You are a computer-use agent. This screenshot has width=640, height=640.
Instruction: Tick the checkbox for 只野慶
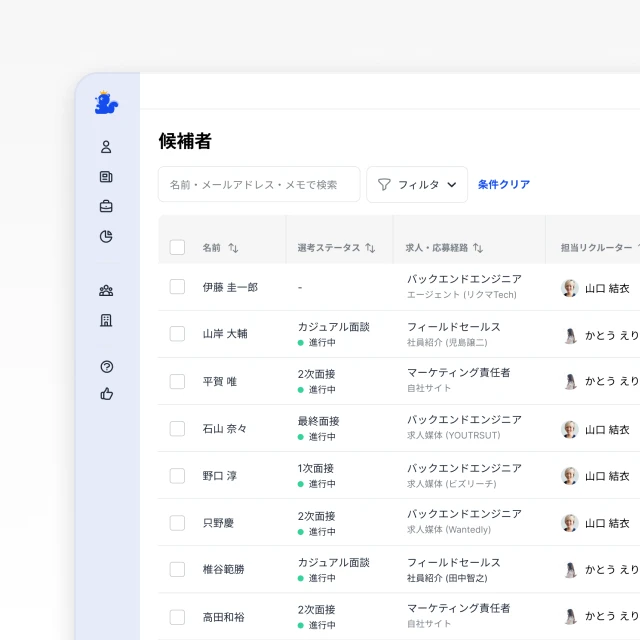click(x=177, y=523)
